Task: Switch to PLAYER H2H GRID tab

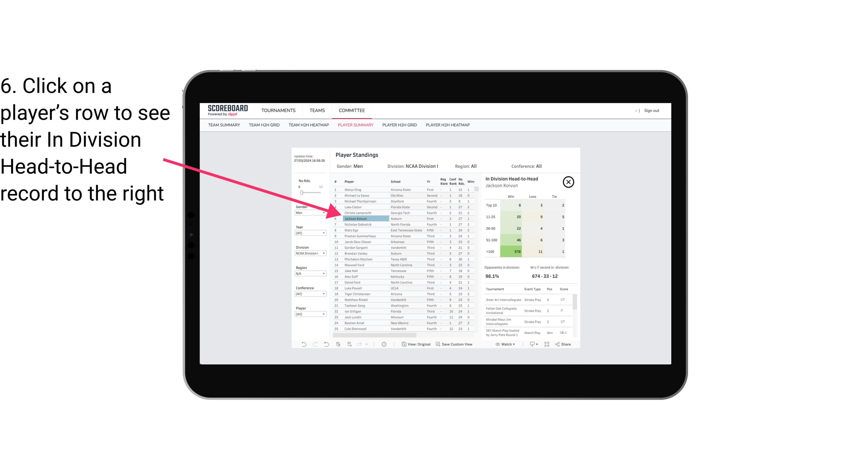Action: [399, 125]
